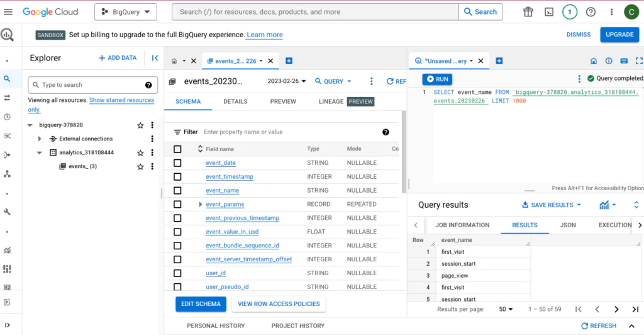Open the BigQuery project selector dropdown
The width and height of the screenshot is (644, 335).
(126, 12)
